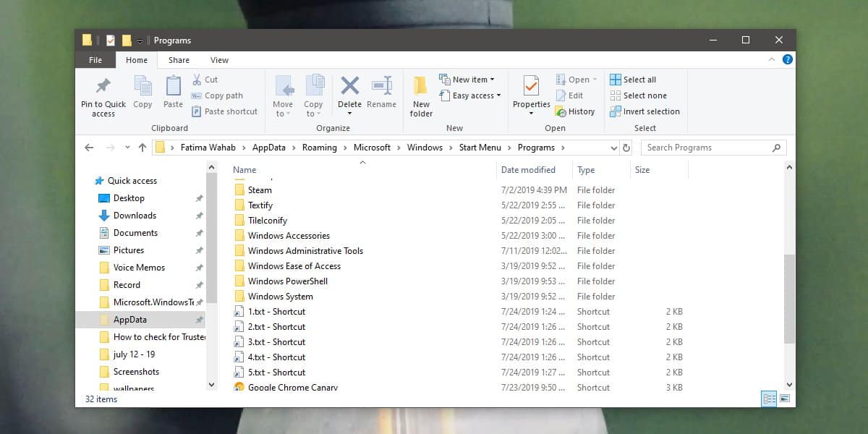Click the navigation pane scrollbar

[212, 239]
